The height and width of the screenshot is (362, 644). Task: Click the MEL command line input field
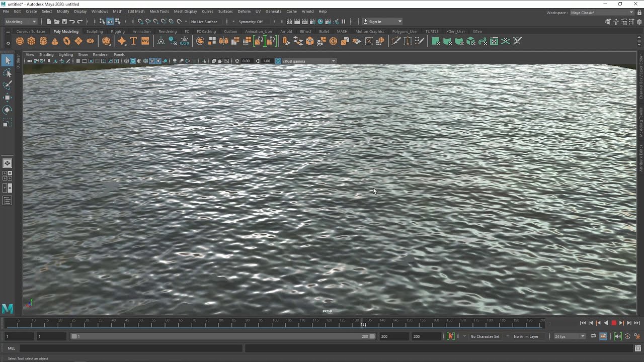click(131, 348)
